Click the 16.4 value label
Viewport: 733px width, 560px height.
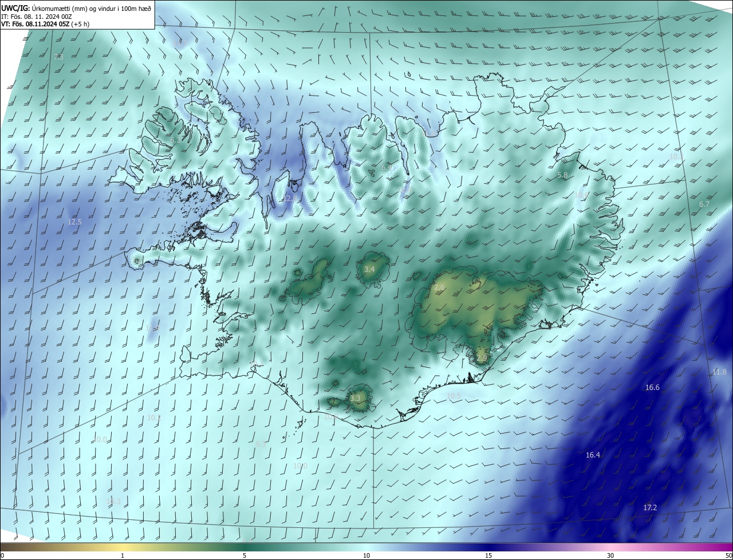click(593, 455)
